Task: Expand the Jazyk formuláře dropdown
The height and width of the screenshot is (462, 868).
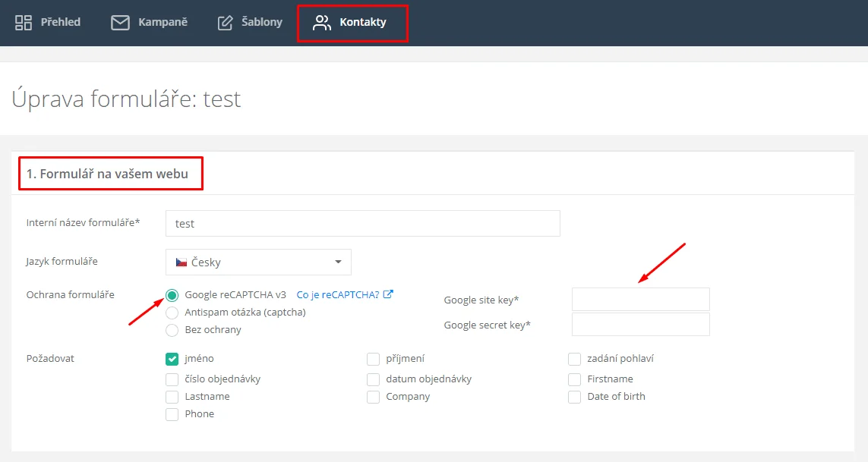Action: [x=258, y=262]
